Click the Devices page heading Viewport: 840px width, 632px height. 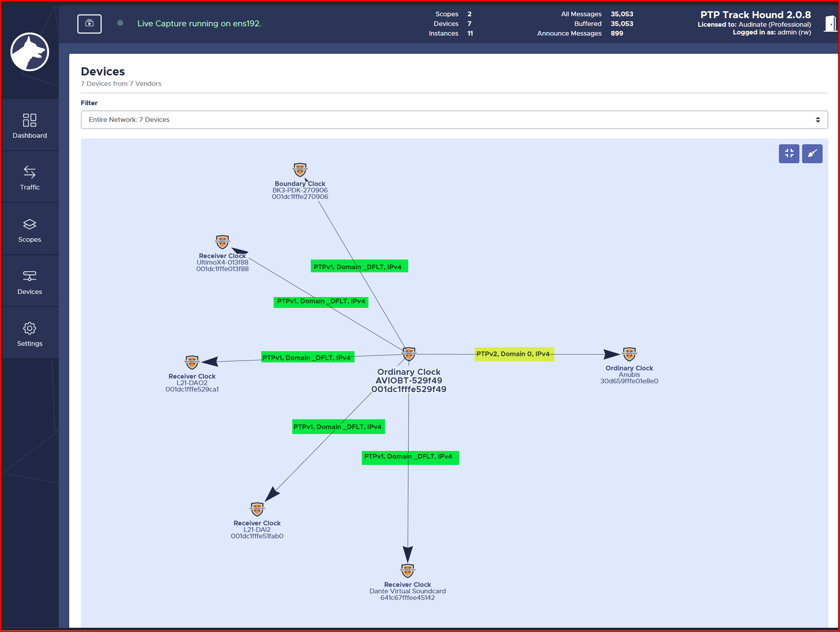[103, 72]
